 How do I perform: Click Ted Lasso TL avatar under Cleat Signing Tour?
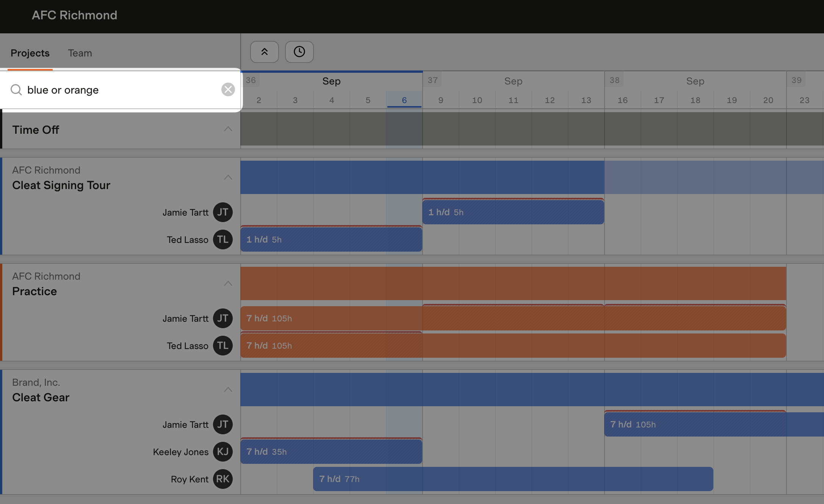223,239
